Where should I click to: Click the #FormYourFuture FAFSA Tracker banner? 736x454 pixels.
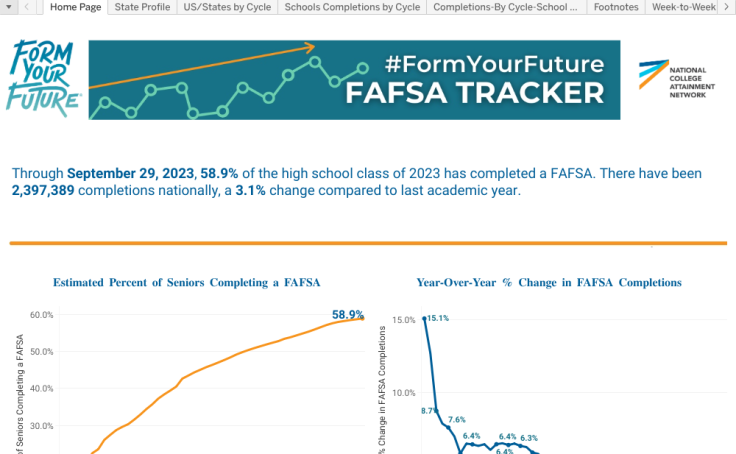(354, 80)
